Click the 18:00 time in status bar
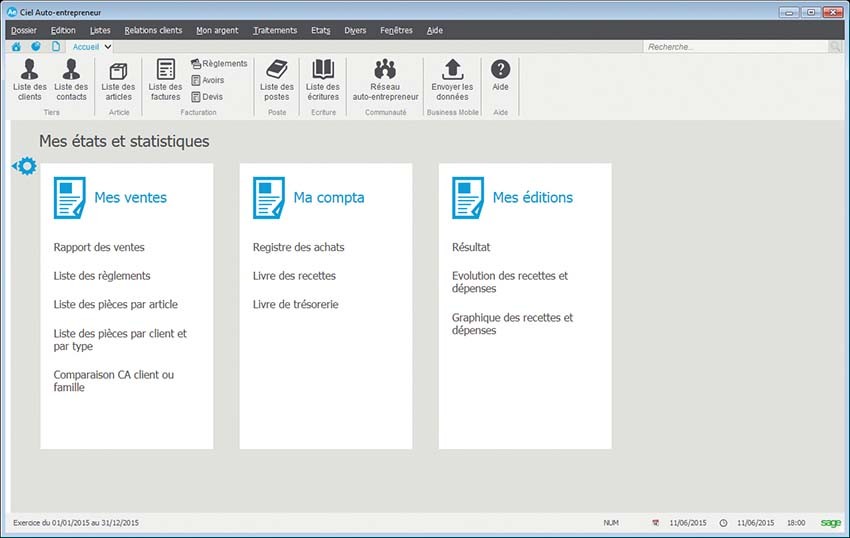Image resolution: width=850 pixels, height=538 pixels. coord(796,523)
